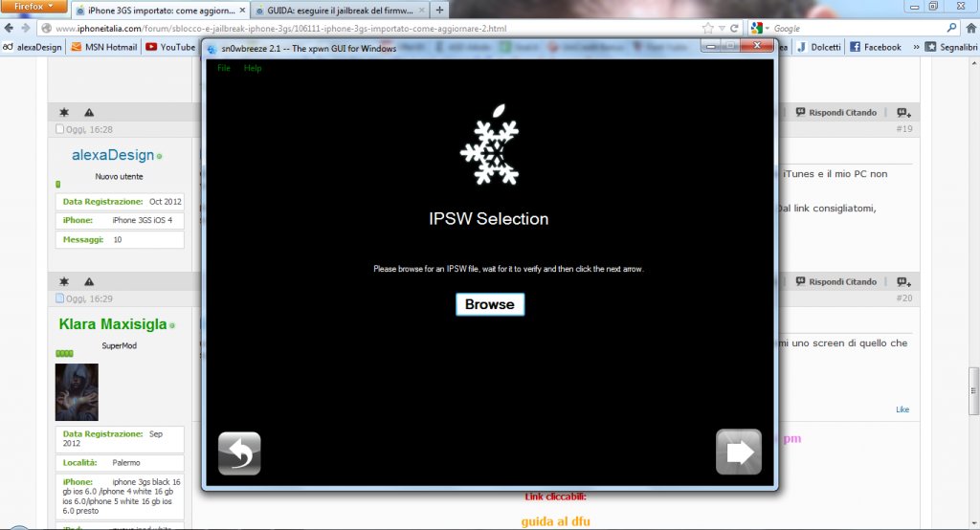
Task: Show more bookmarks with the chevron
Action: (917, 47)
